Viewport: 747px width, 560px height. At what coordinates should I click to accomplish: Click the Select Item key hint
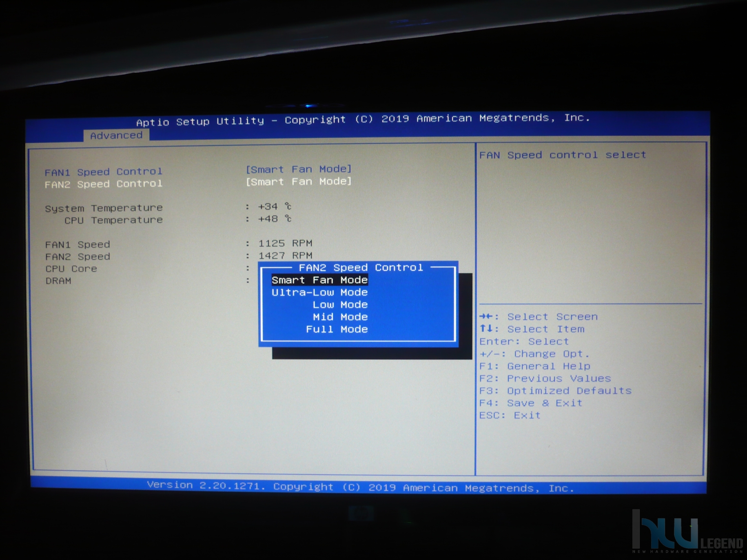pyautogui.click(x=532, y=329)
